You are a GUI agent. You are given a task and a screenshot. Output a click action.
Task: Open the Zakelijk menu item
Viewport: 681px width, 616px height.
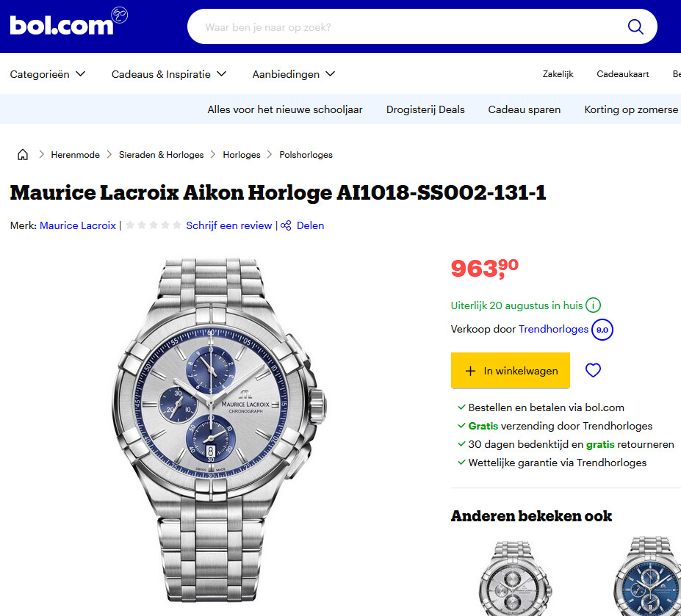point(558,74)
